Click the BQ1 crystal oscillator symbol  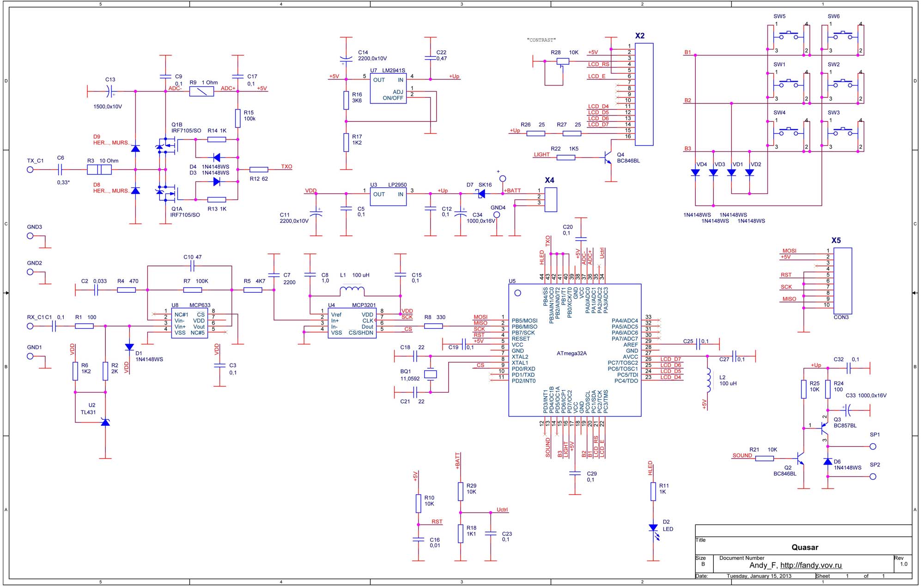pyautogui.click(x=430, y=375)
